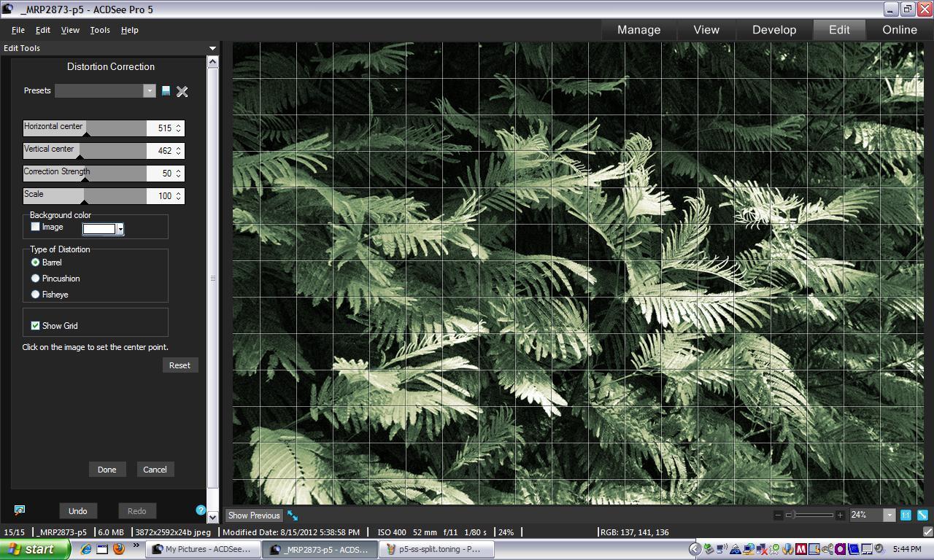Open the background color picker dropdown
This screenshot has height=560, width=934.
(x=120, y=229)
